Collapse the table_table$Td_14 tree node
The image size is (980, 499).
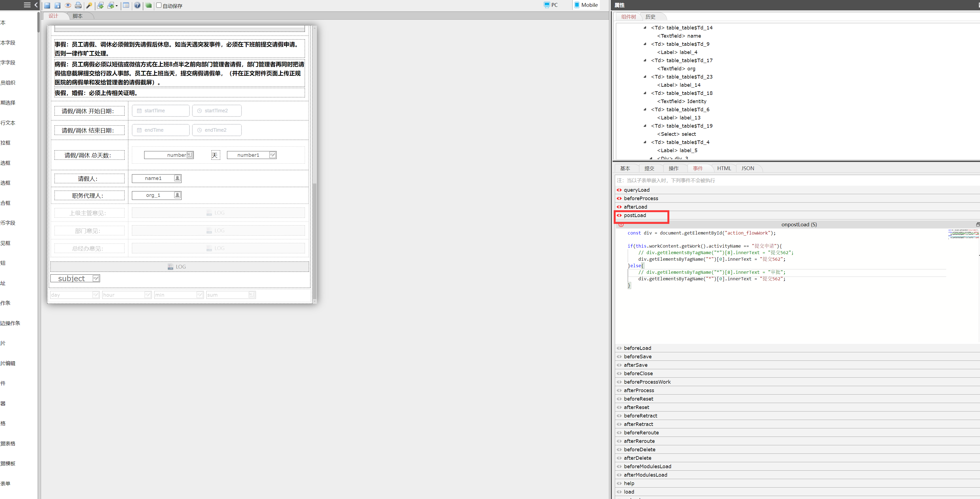click(645, 28)
